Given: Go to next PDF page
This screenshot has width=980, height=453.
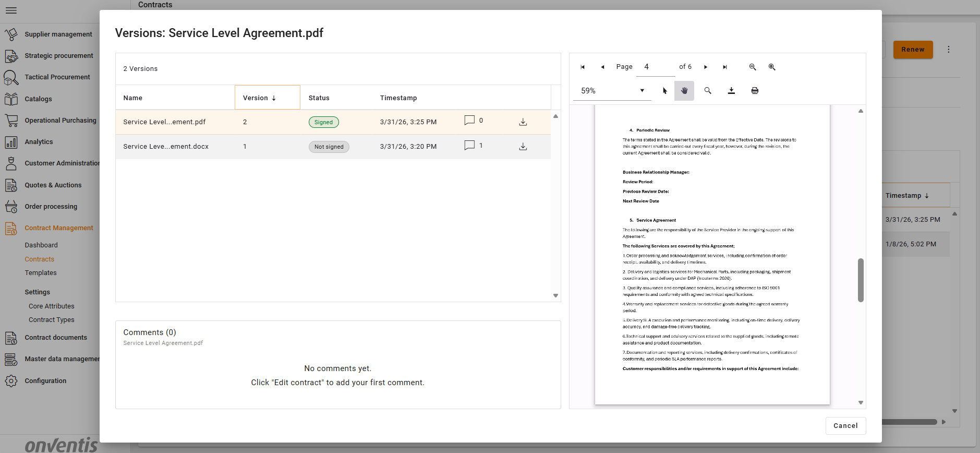Looking at the screenshot, I should pos(706,67).
